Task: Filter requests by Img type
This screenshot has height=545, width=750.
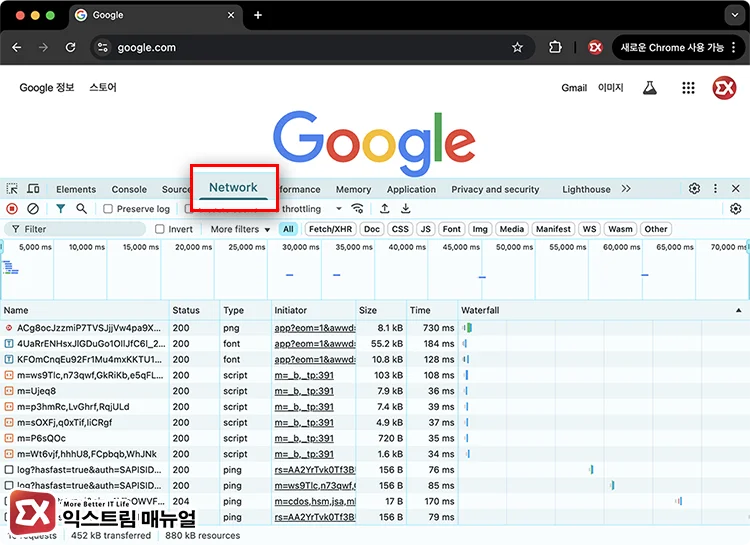Action: click(x=480, y=229)
